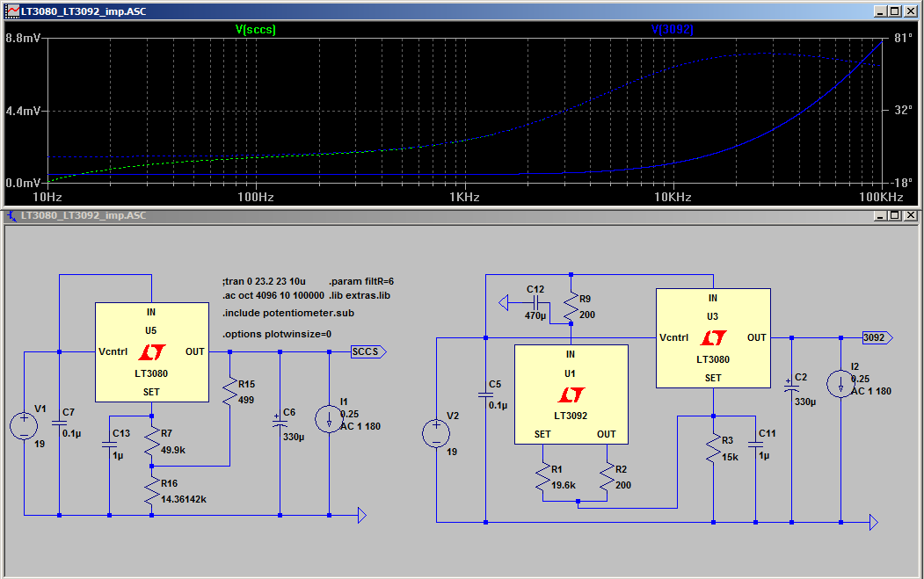Select resistor R16 symbol

click(152, 491)
